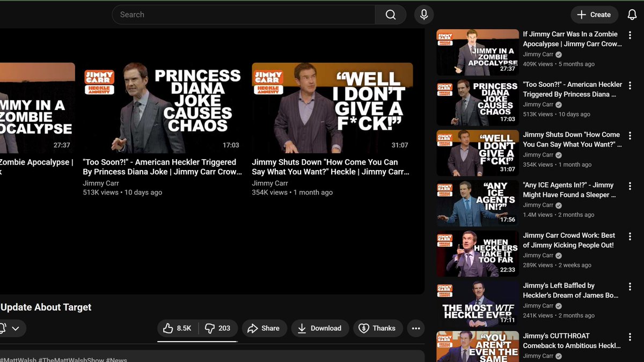The width and height of the screenshot is (644, 362).
Task: Click "354K views • 1 month ago" endscreen text
Action: coord(292,192)
